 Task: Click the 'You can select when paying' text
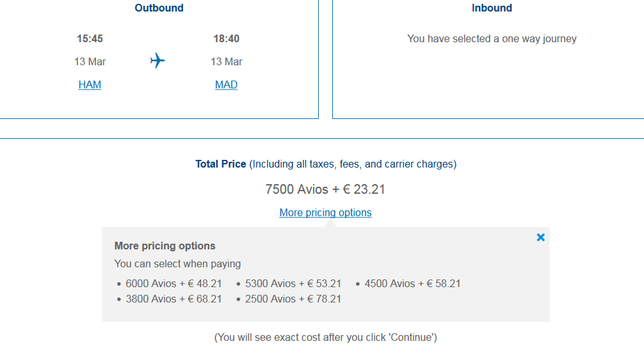pyautogui.click(x=177, y=263)
